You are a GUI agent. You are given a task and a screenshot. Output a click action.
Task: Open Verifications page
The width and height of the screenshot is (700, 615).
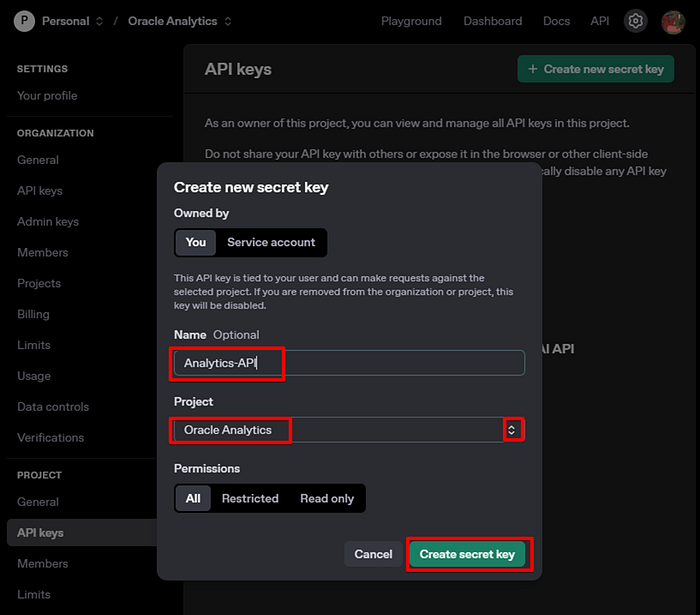[50, 437]
